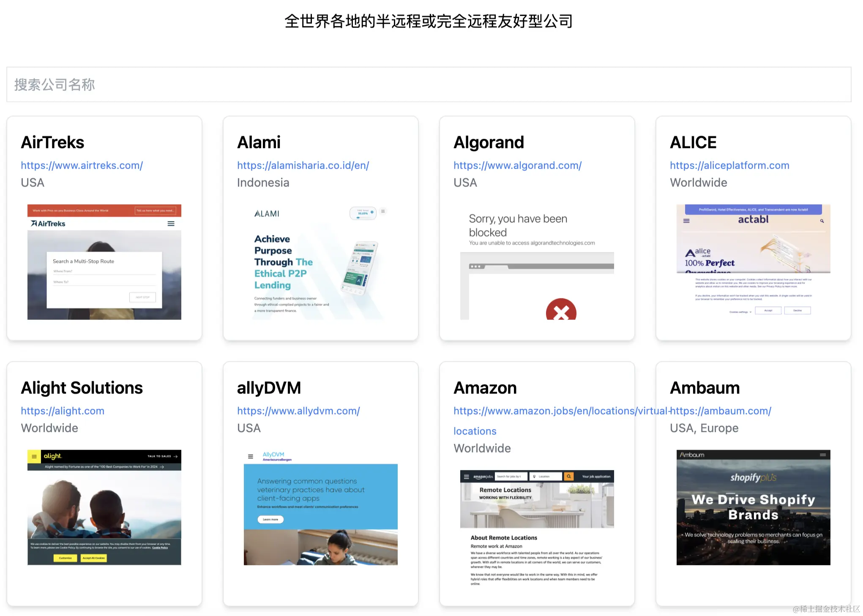Click the hamburger menu icon in AirTreks preview
863x616 pixels.
click(x=171, y=224)
